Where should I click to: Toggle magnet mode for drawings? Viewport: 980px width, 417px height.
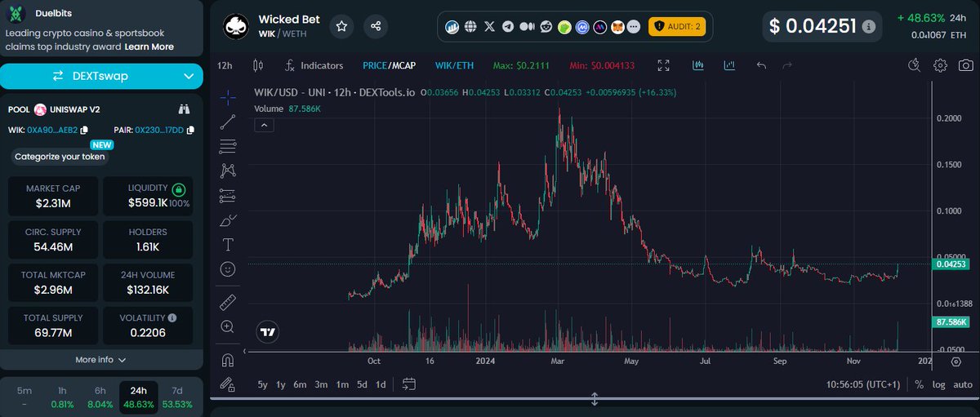pyautogui.click(x=228, y=360)
